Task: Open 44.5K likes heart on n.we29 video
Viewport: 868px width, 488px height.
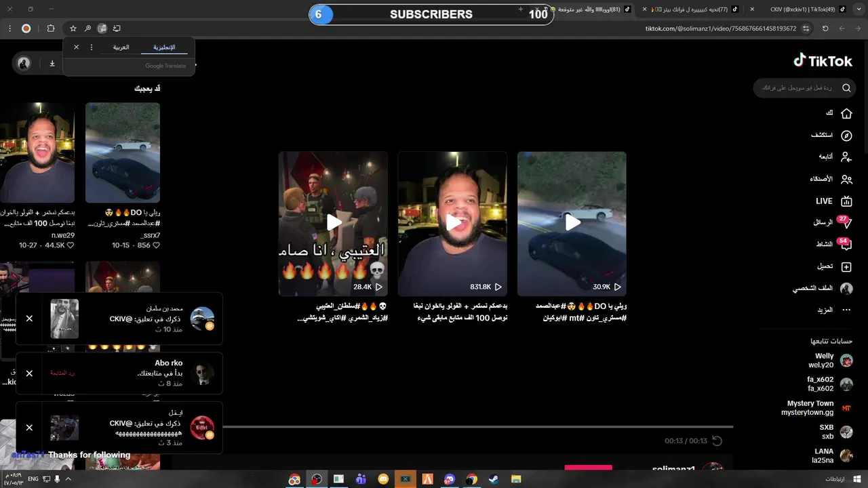Action: point(70,245)
